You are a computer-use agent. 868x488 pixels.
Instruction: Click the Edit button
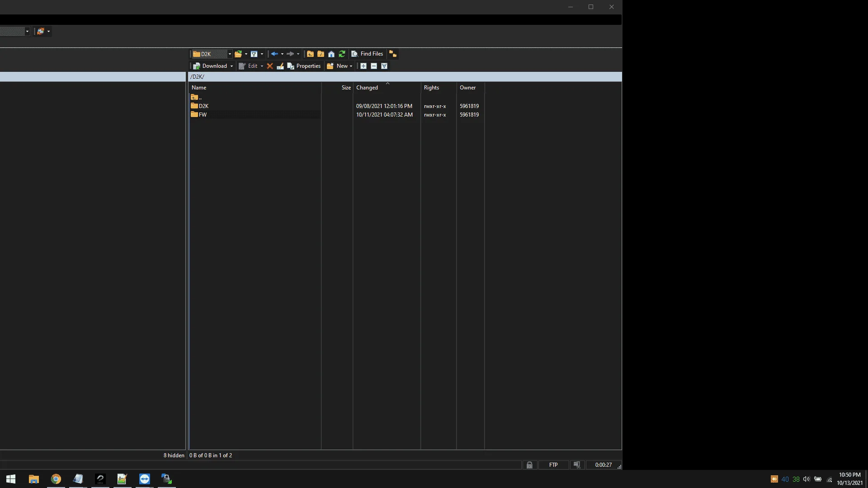tap(248, 66)
